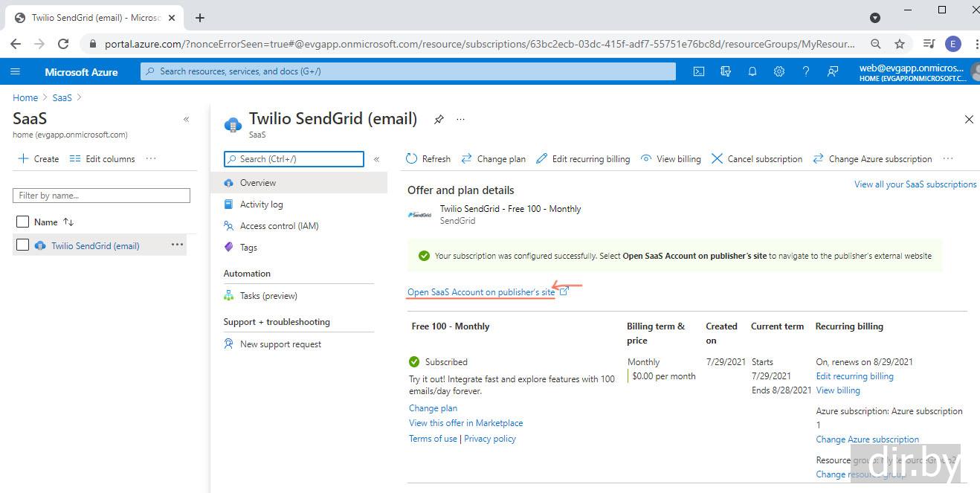Open the Directories and subscriptions filter icon

(726, 71)
